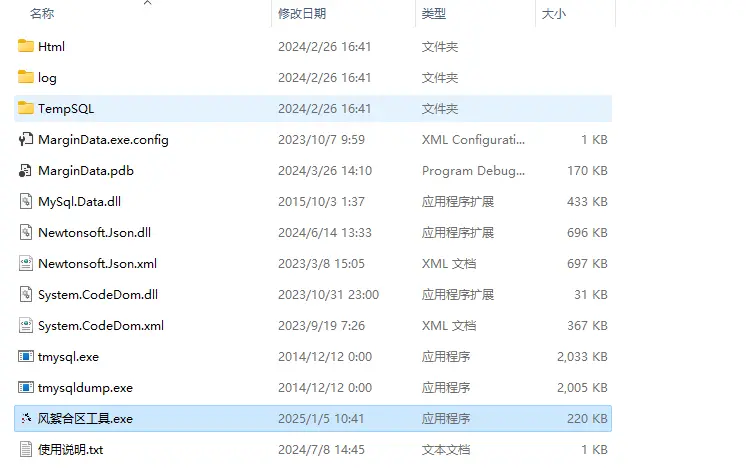Select the Newtonsoft.Json.dll file name

click(94, 232)
